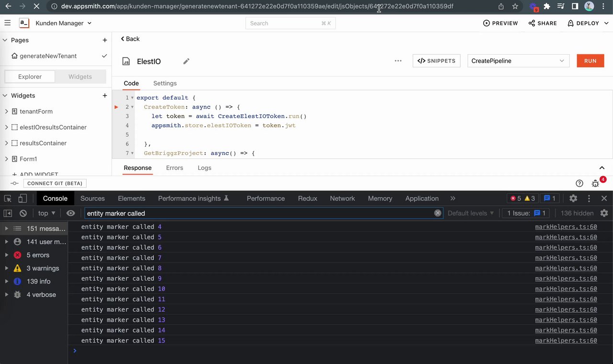This screenshot has width=613, height=364.
Task: Click the help question mark icon
Action: 579,183
